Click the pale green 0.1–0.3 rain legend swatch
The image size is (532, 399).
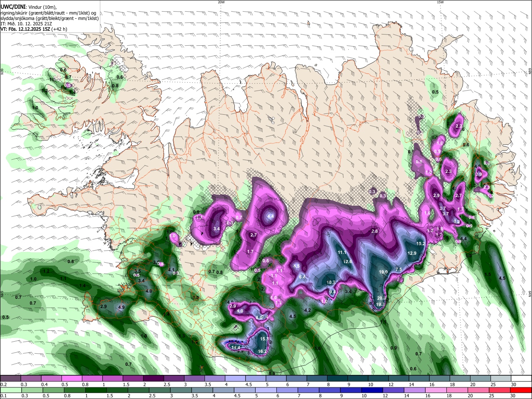pos(10,390)
